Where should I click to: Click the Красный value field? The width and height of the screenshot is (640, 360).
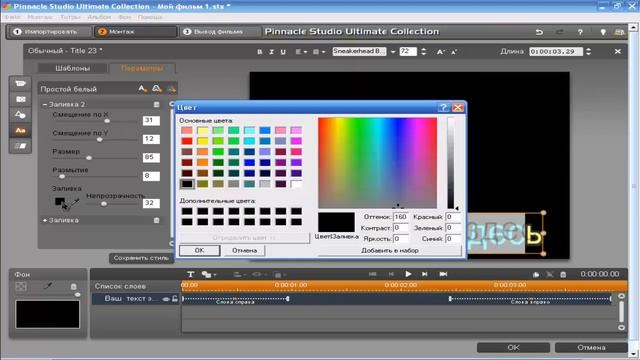453,217
